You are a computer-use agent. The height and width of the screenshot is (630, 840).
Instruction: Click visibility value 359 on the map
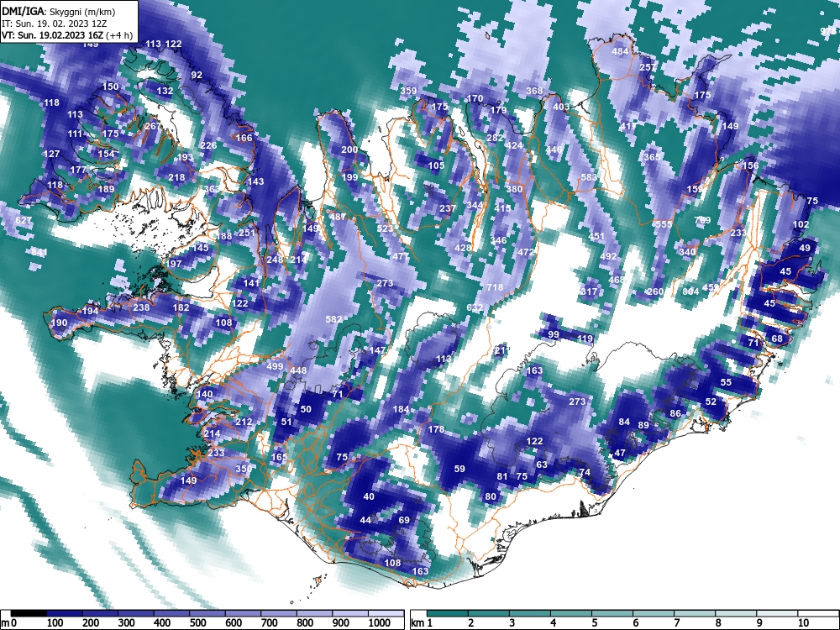coord(409,91)
